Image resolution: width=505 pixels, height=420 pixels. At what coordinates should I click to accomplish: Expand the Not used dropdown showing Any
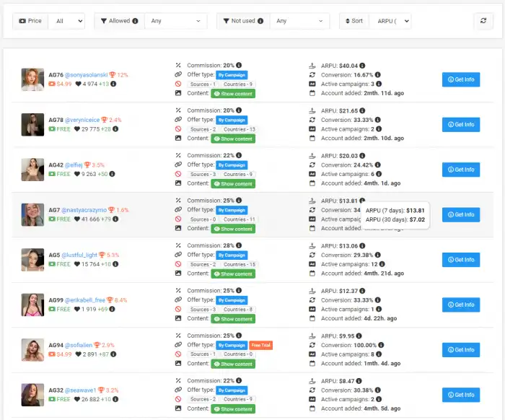pyautogui.click(x=299, y=21)
